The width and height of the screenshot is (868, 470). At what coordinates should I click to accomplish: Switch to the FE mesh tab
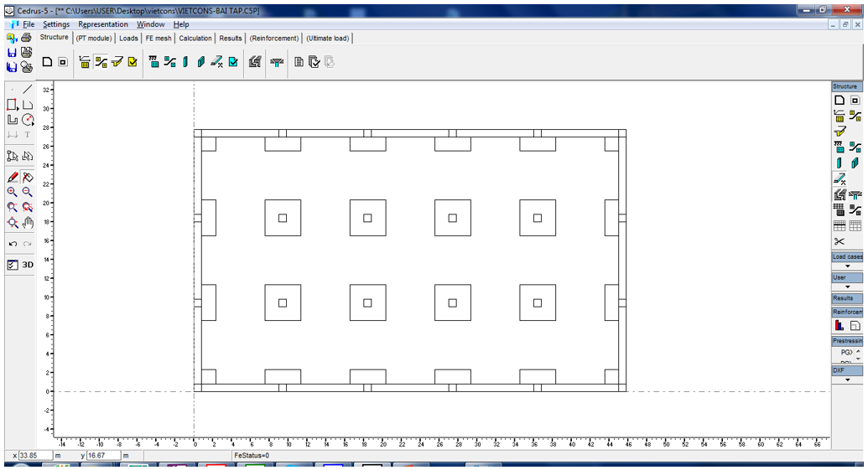(159, 39)
